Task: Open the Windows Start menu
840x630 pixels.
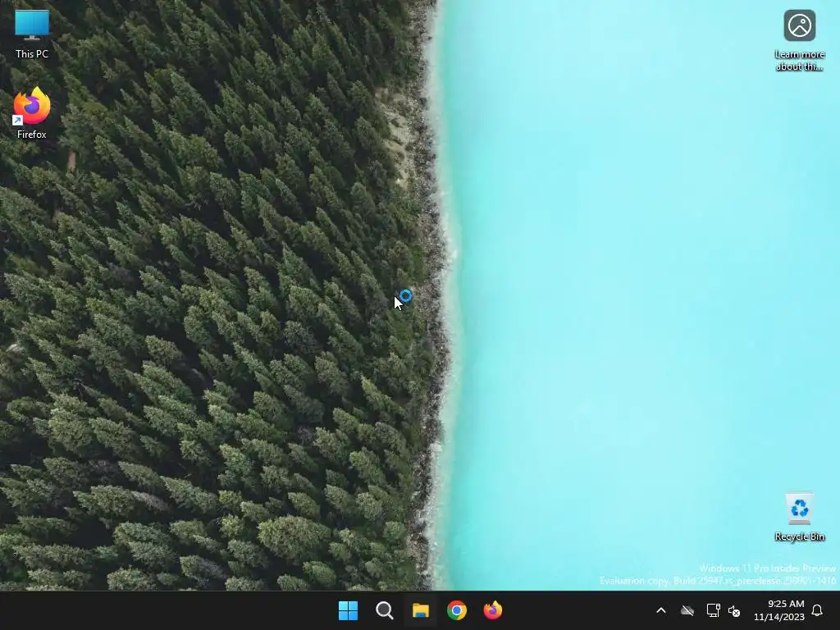Action: point(348,610)
